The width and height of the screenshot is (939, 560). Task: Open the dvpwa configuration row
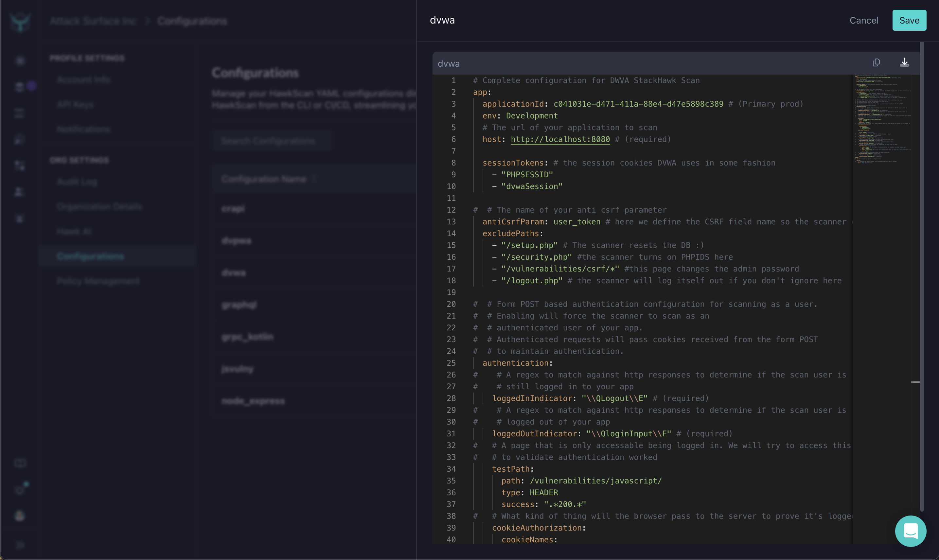click(x=315, y=240)
